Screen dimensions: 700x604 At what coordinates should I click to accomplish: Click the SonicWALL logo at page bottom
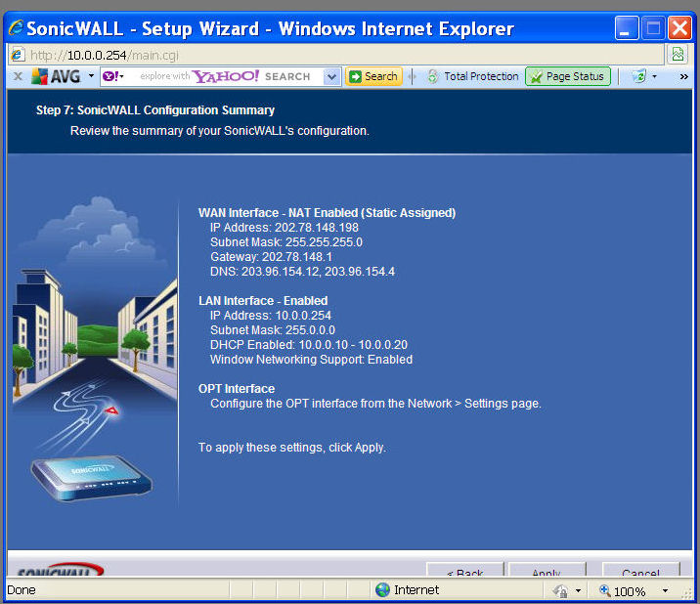[59, 570]
